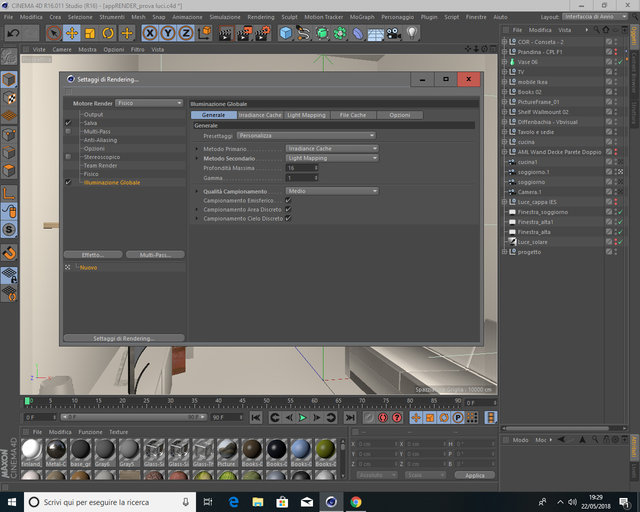This screenshot has width=640, height=512.
Task: Click the play button on the timeline
Action: [x=302, y=417]
